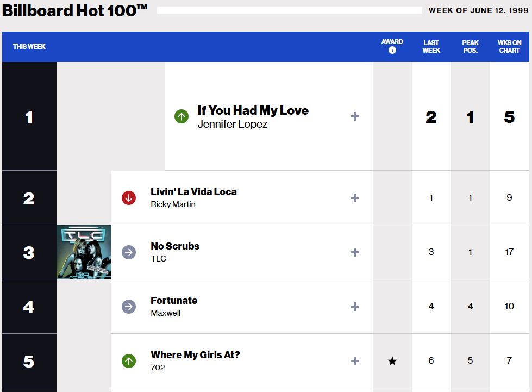Open the TLC No Scrubs album thumbnail
The image size is (532, 392).
click(84, 252)
